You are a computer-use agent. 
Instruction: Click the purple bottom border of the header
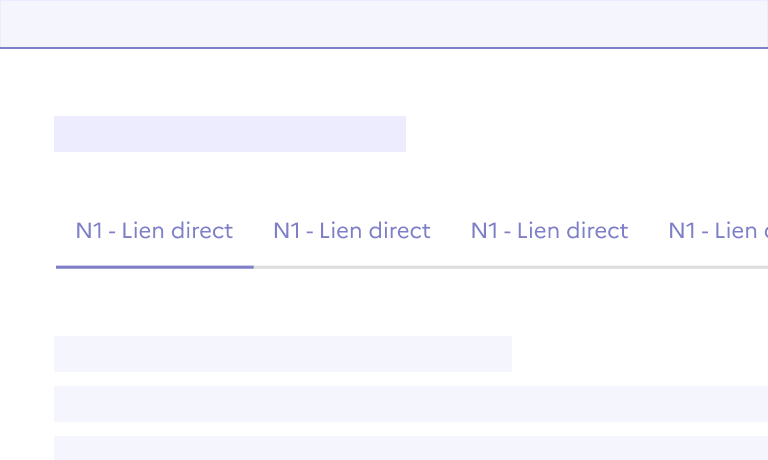[384, 47]
